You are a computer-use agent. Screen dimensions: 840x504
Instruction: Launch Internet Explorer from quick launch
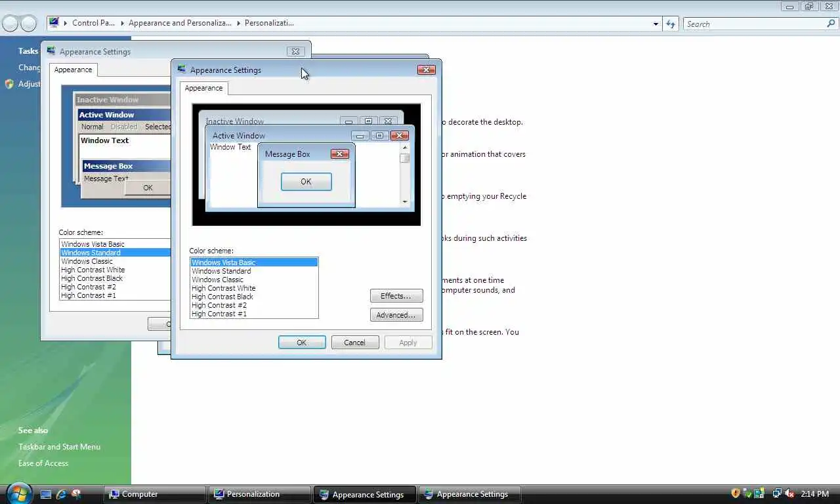(62, 494)
